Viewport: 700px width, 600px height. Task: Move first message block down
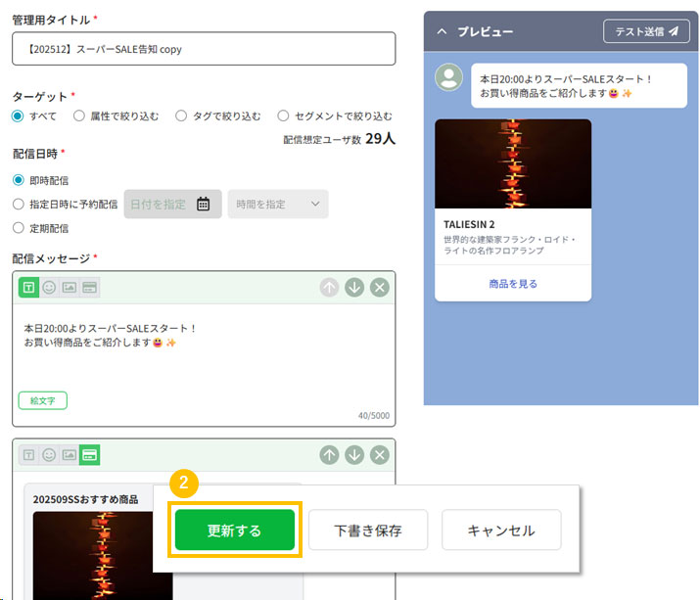[x=354, y=288]
